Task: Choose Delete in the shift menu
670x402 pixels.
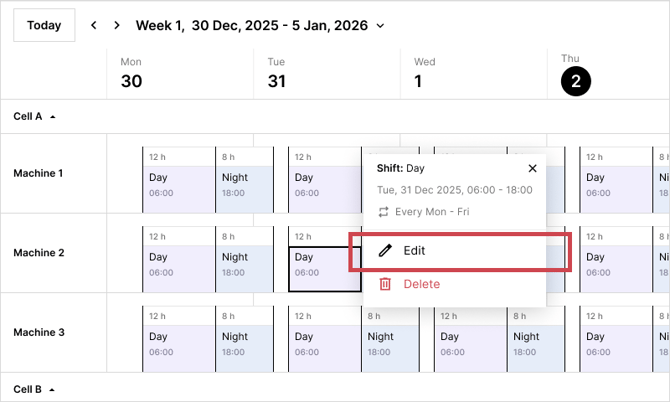Action: tap(421, 284)
